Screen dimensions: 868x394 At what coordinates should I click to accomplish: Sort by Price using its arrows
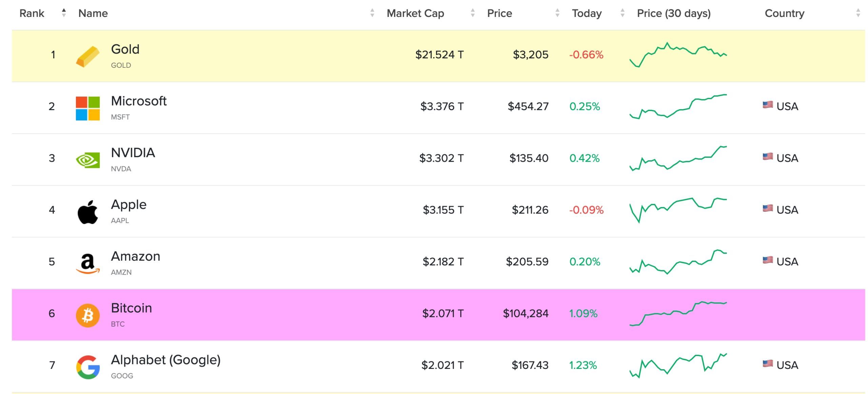[557, 13]
